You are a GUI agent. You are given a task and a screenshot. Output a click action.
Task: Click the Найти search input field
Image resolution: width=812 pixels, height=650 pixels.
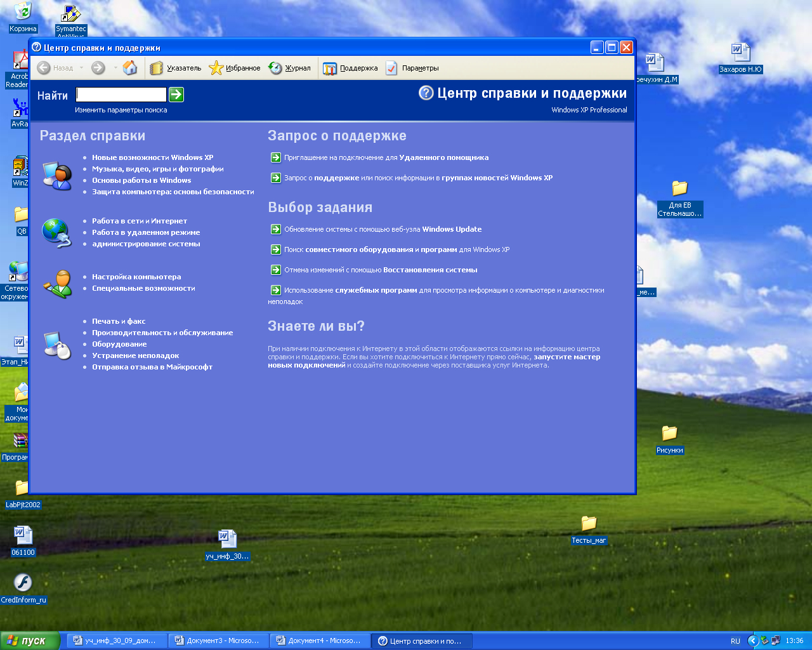[x=121, y=95]
